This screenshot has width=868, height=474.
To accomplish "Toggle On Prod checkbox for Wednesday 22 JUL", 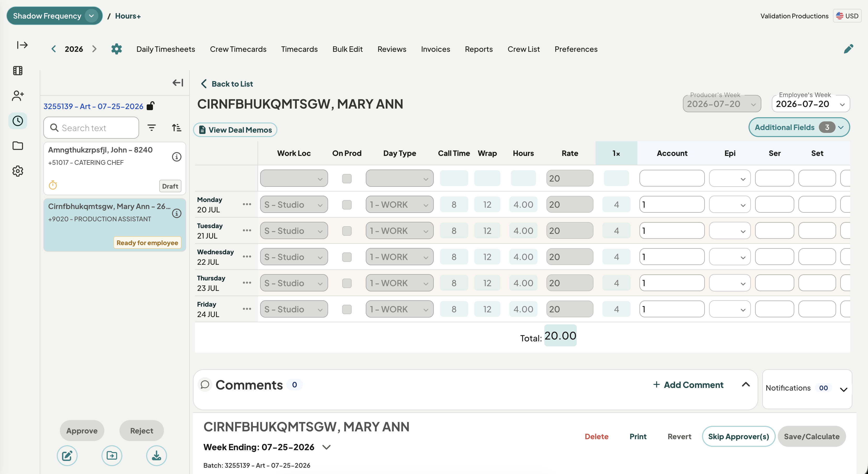I will click(347, 257).
